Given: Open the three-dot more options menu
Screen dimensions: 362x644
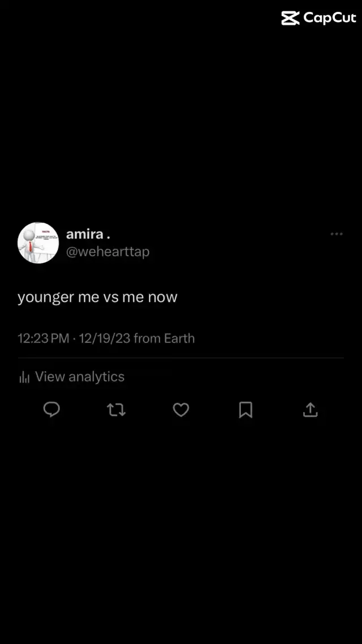Looking at the screenshot, I should (336, 234).
